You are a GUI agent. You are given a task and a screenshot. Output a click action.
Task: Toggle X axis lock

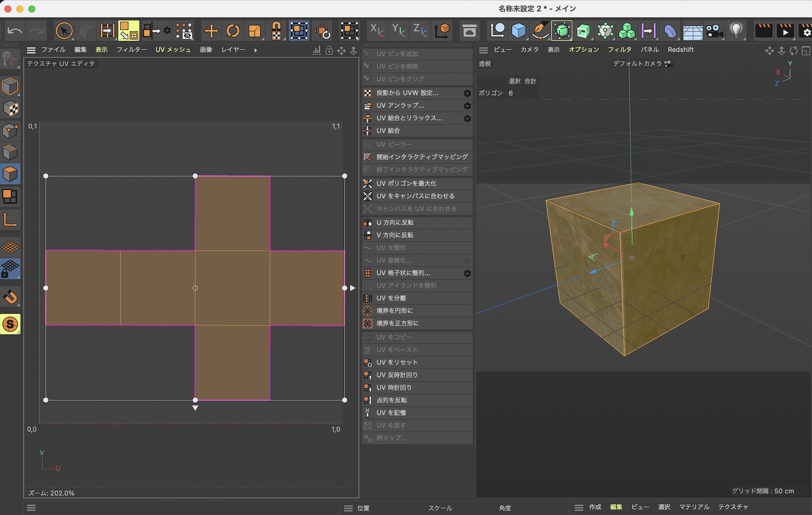(x=376, y=31)
